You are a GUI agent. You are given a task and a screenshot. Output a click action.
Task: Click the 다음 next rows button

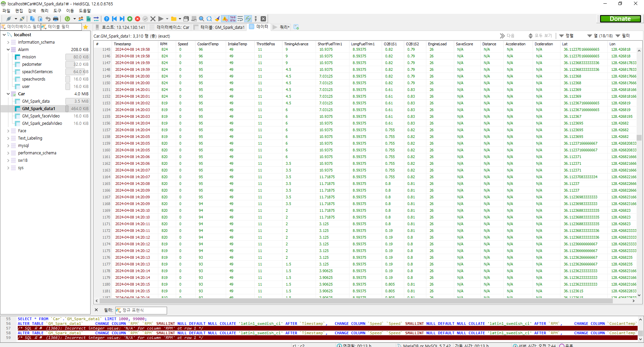coord(507,36)
